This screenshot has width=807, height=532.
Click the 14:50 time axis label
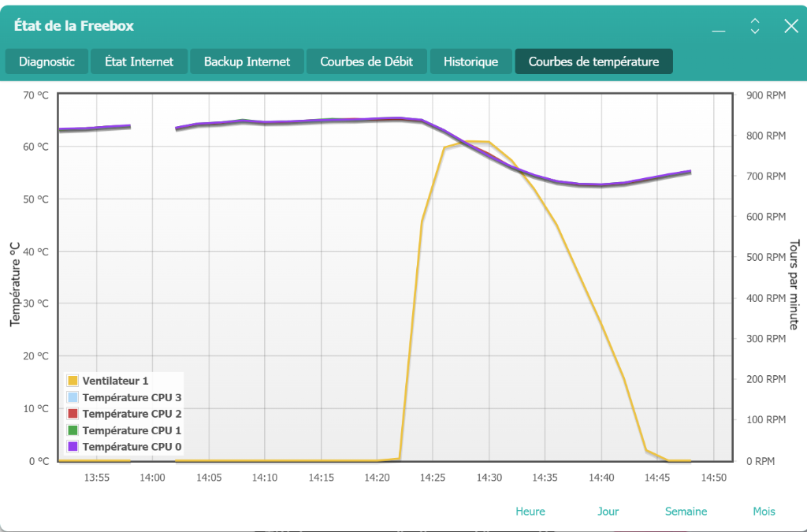point(714,478)
